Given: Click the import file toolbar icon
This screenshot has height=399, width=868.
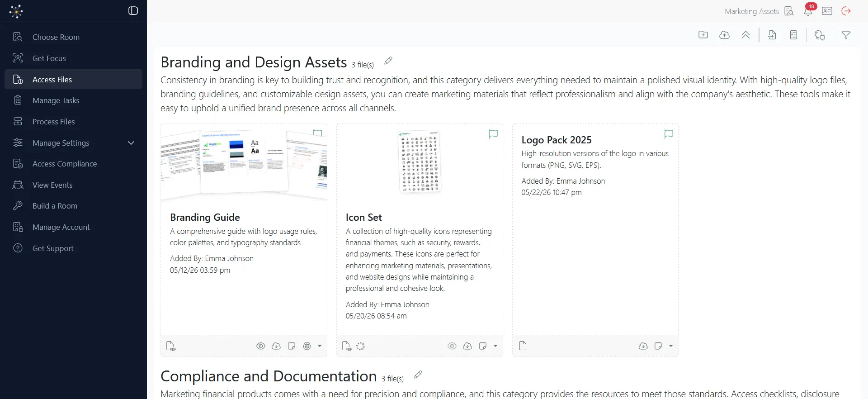Looking at the screenshot, I should [x=772, y=35].
